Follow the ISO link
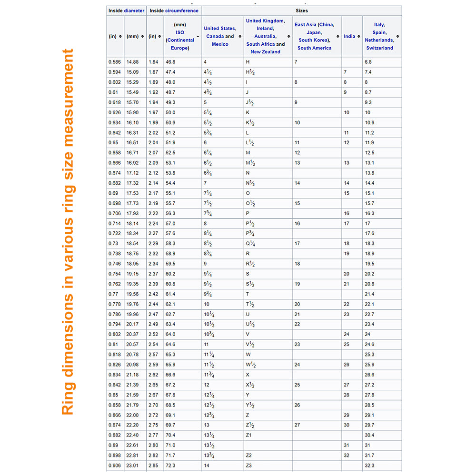Screen dimensions: 476x476 click(x=179, y=32)
